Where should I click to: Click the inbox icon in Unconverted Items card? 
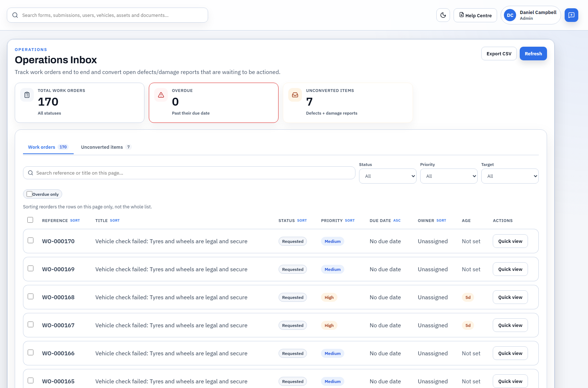click(295, 95)
